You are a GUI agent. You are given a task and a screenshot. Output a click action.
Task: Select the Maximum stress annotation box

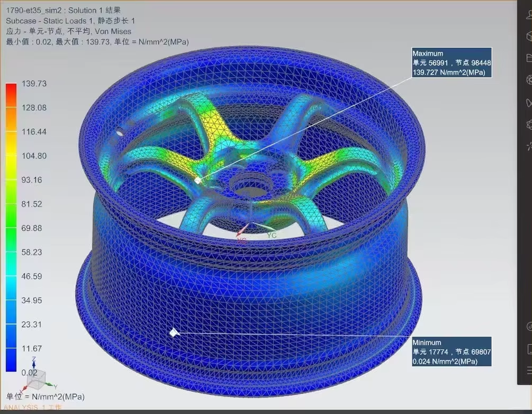click(x=452, y=63)
